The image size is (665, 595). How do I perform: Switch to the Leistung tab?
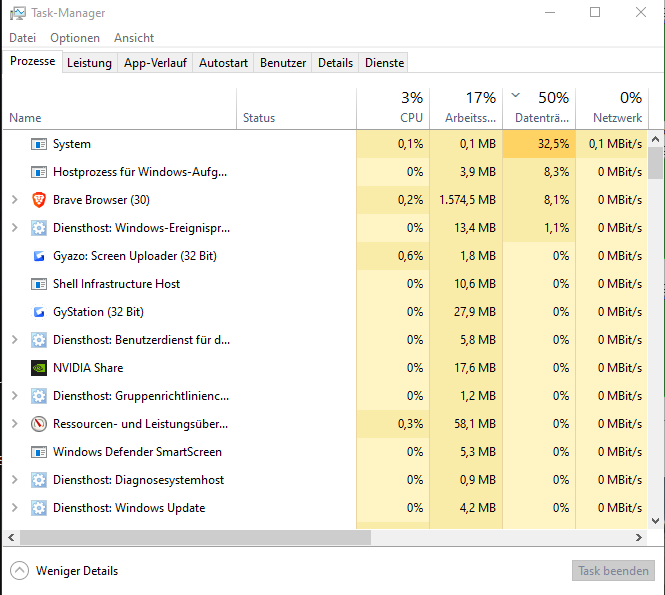point(89,63)
